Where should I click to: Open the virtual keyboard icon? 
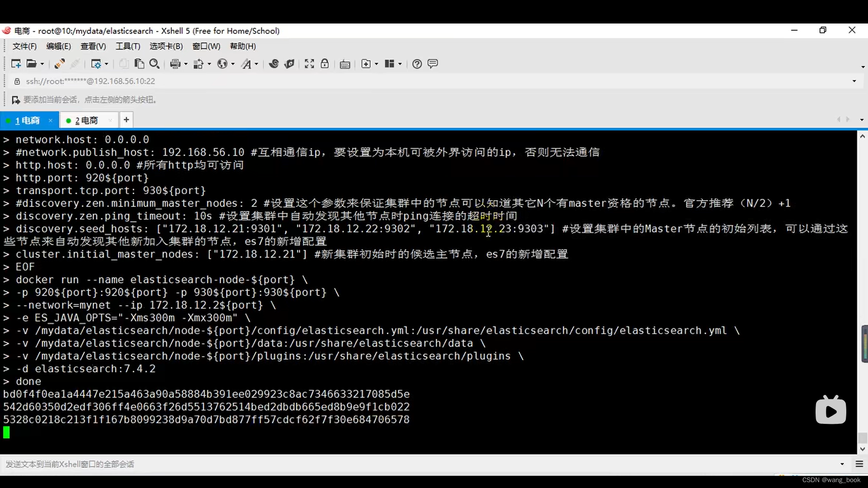tap(345, 64)
